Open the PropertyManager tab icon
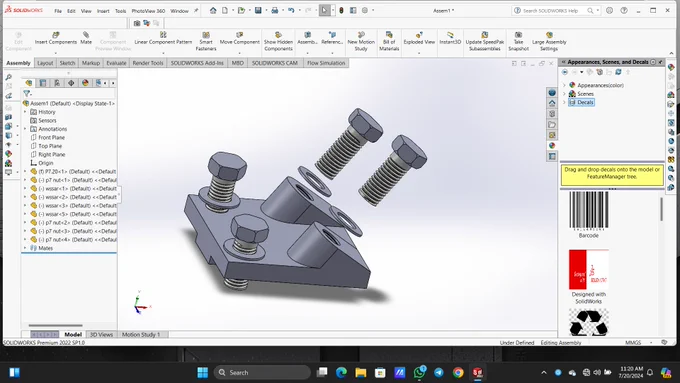 coord(42,83)
